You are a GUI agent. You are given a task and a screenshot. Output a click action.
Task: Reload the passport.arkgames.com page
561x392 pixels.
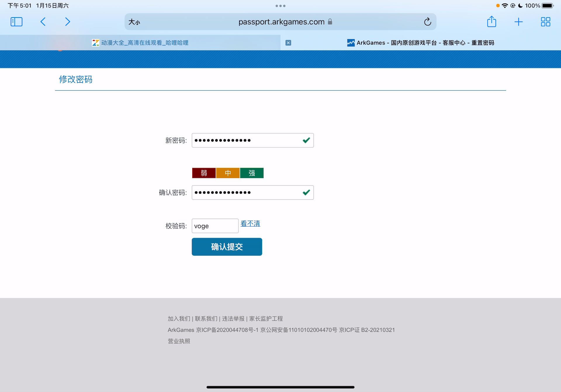pyautogui.click(x=427, y=22)
